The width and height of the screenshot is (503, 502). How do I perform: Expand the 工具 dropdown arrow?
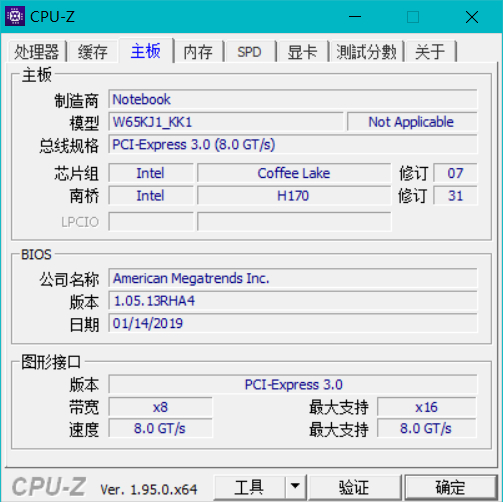(x=295, y=487)
